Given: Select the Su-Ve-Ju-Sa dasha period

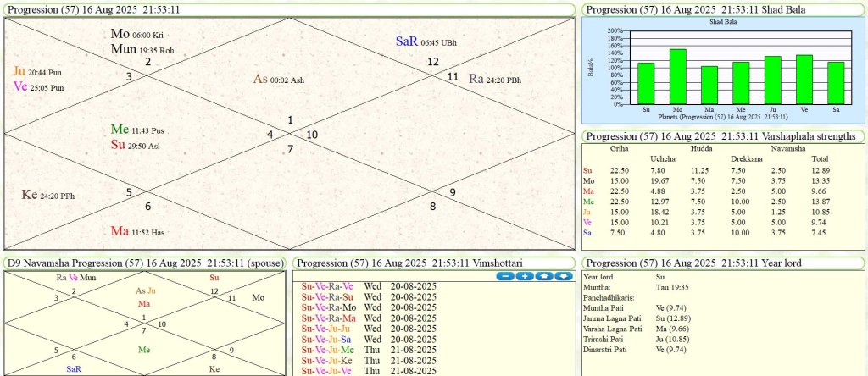Looking at the screenshot, I should [x=368, y=339].
